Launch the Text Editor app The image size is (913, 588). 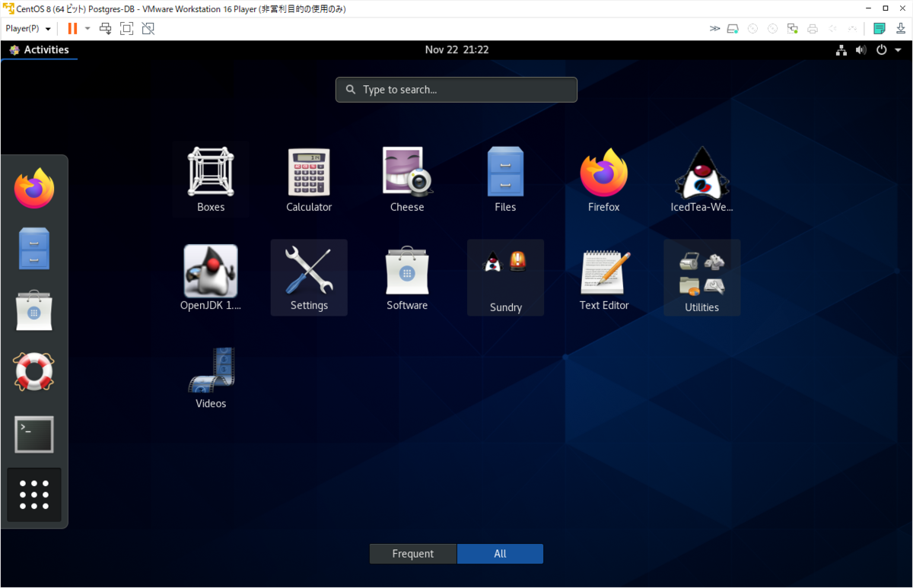click(604, 278)
